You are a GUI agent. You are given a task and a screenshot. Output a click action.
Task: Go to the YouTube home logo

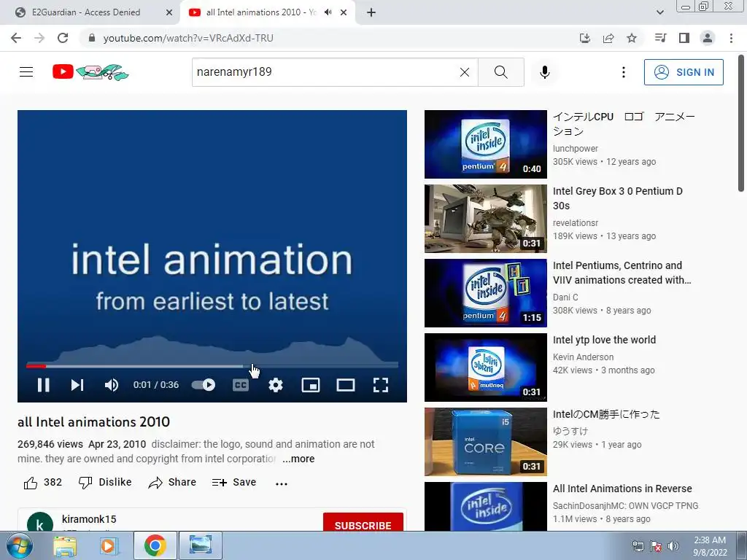click(x=90, y=72)
